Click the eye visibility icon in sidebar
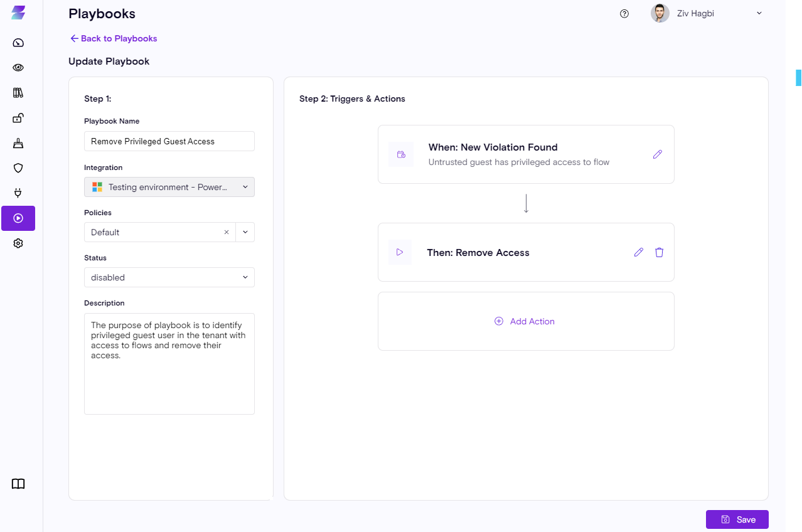The height and width of the screenshot is (532, 802). coord(18,68)
